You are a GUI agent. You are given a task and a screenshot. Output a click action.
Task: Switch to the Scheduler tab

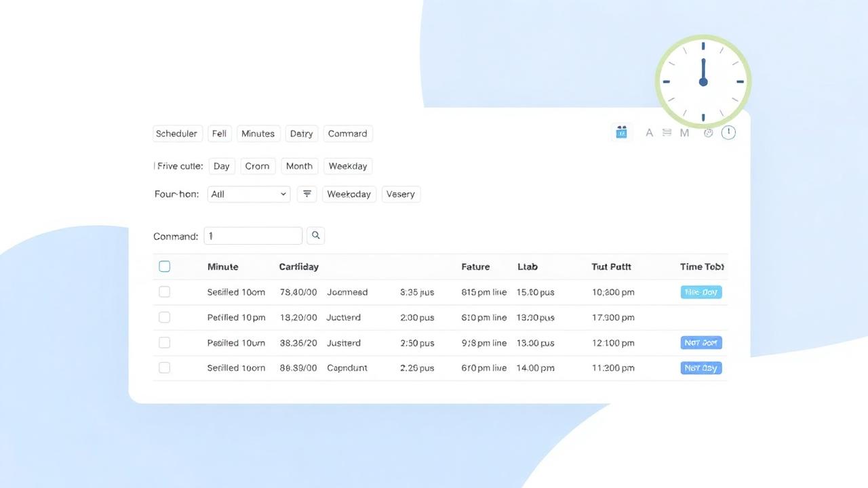pos(176,134)
